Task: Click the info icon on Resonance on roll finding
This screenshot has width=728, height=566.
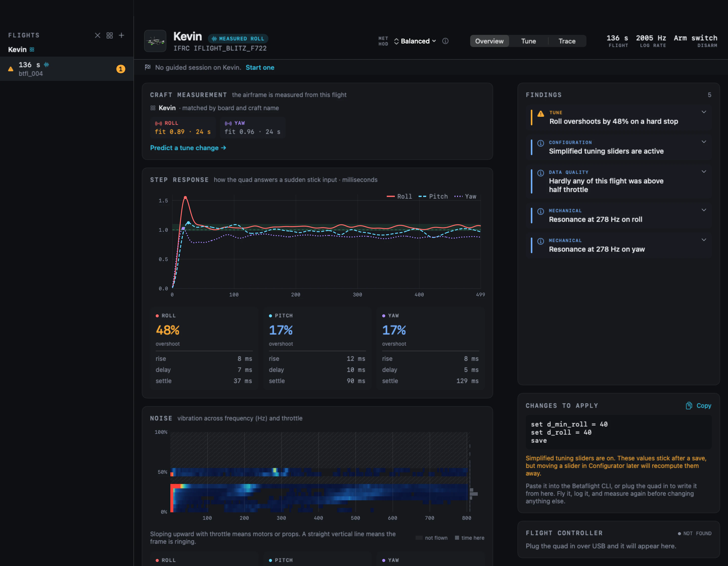Action: (x=541, y=211)
